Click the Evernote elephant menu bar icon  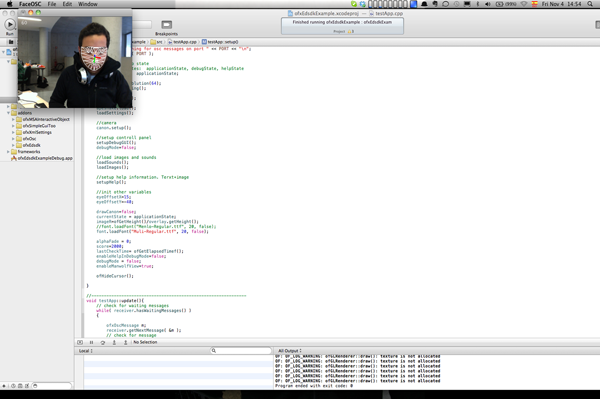[x=435, y=4]
